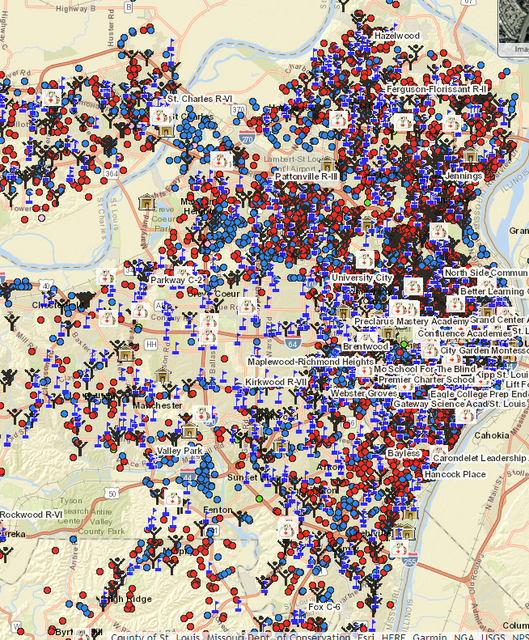
Task: Click the Rockwood R-VI label
Action: (31, 515)
